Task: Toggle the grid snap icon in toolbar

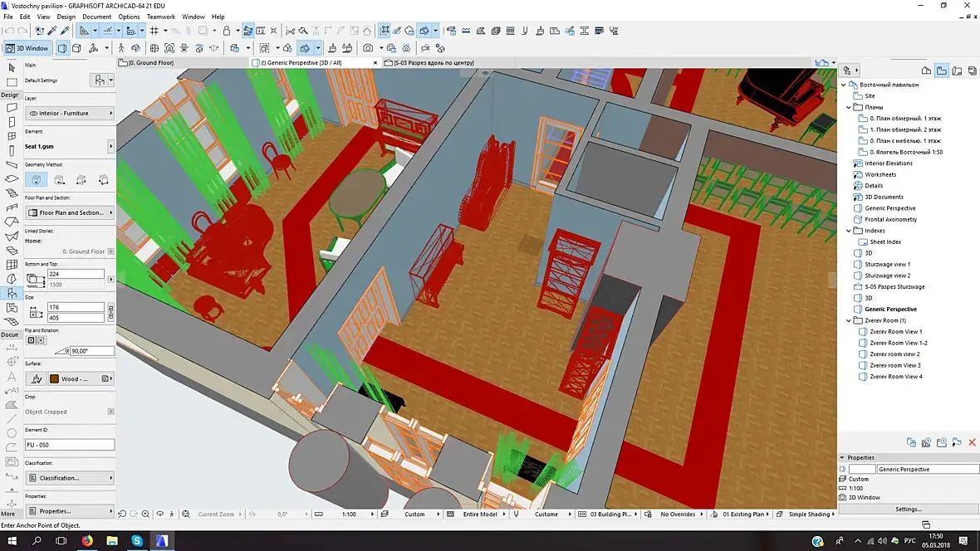Action: [154, 31]
